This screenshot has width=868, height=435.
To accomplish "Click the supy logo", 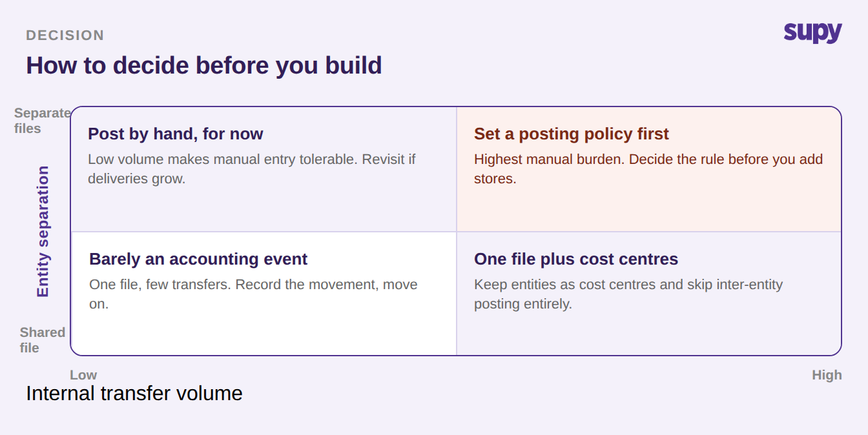I will 812,32.
